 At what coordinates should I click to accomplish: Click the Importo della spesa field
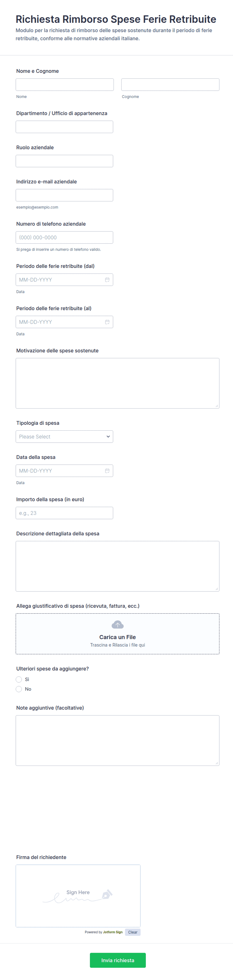pyautogui.click(x=64, y=513)
